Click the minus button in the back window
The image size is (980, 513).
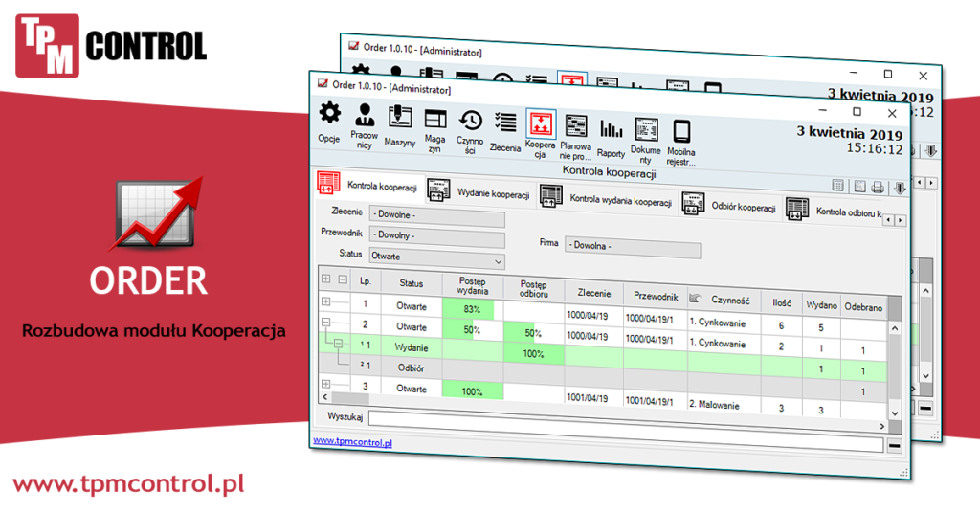(x=925, y=409)
